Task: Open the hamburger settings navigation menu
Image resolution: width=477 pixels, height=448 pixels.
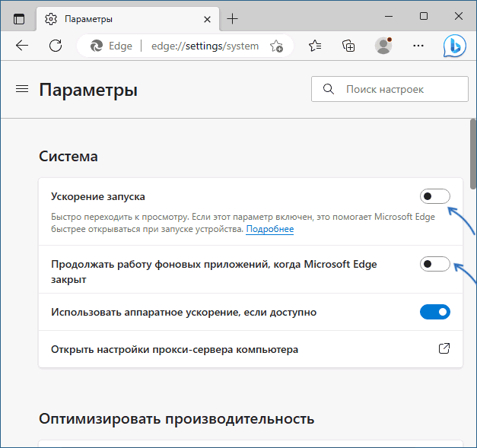Action: click(x=22, y=89)
